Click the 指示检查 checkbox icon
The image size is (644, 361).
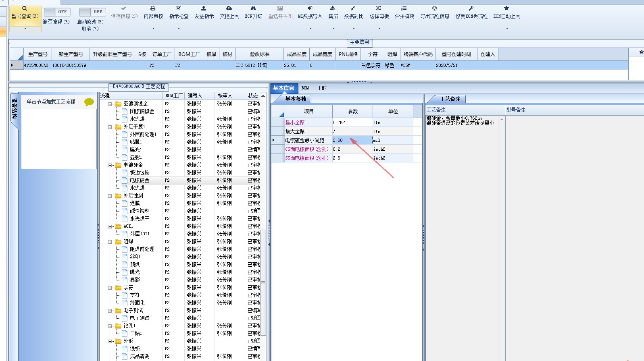coord(178,8)
